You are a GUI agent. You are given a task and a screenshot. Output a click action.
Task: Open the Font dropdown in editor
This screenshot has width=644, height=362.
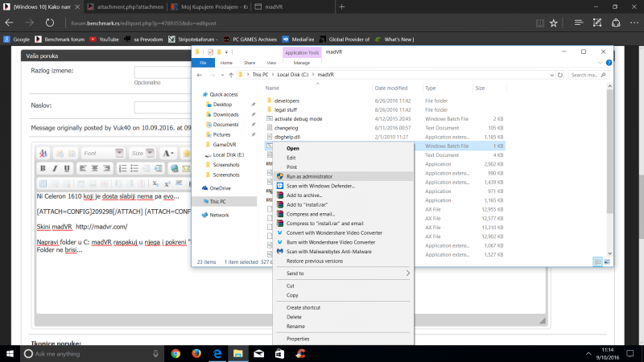click(102, 153)
